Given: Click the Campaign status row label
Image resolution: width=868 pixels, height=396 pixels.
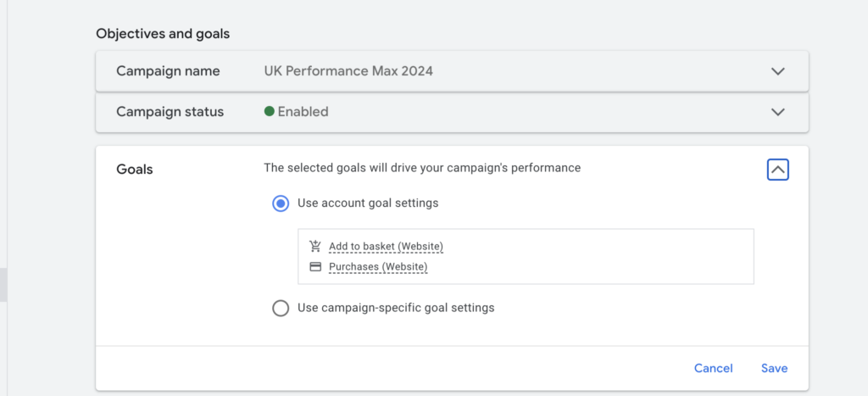Looking at the screenshot, I should [170, 112].
